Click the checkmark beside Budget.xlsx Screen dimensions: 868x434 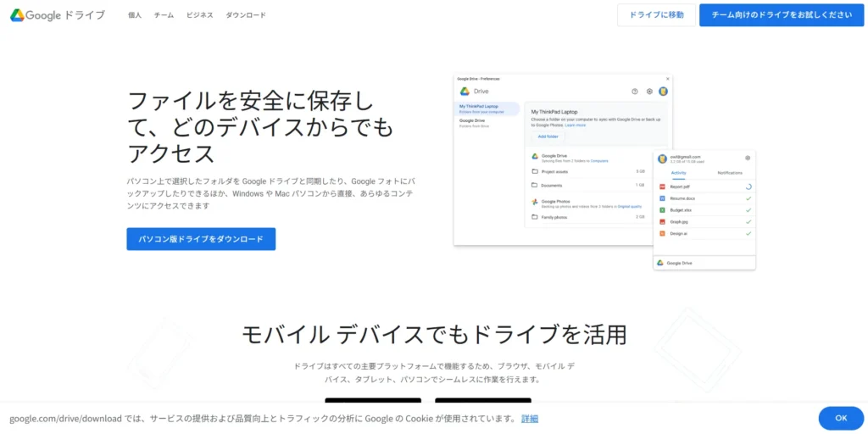click(748, 210)
